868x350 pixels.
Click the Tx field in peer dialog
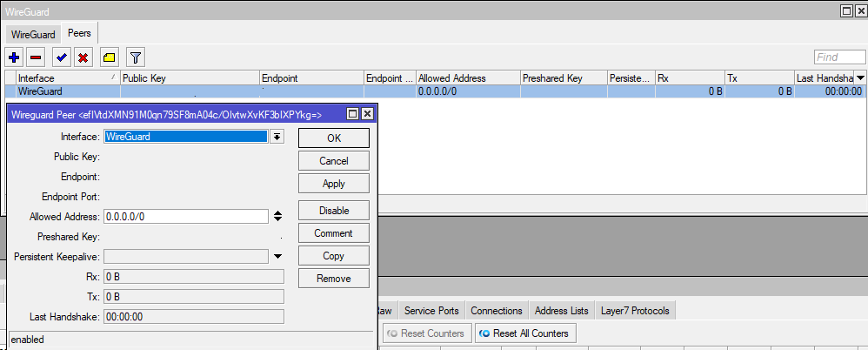coord(194,297)
